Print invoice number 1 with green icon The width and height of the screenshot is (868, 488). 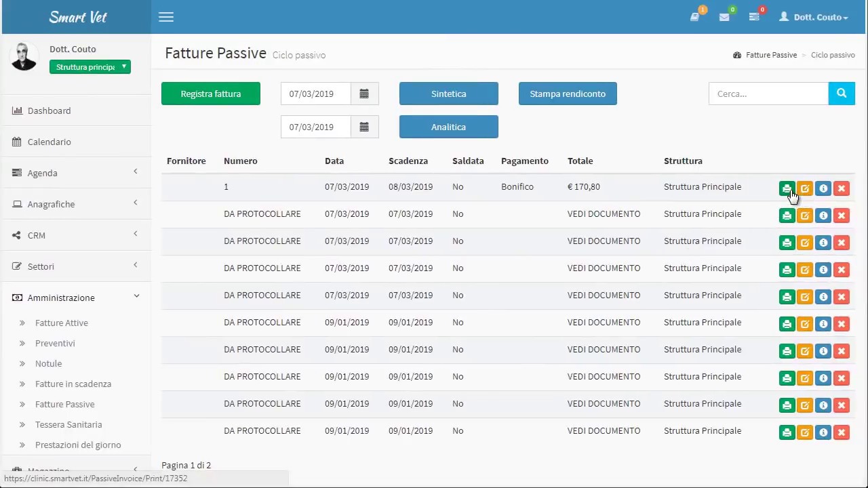pyautogui.click(x=787, y=188)
